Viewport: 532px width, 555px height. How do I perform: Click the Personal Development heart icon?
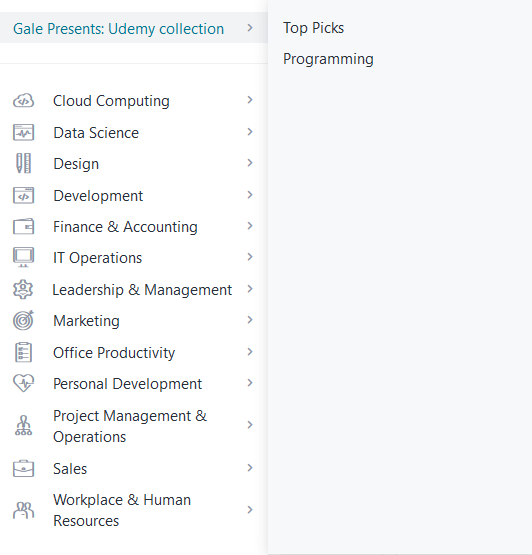tap(23, 383)
